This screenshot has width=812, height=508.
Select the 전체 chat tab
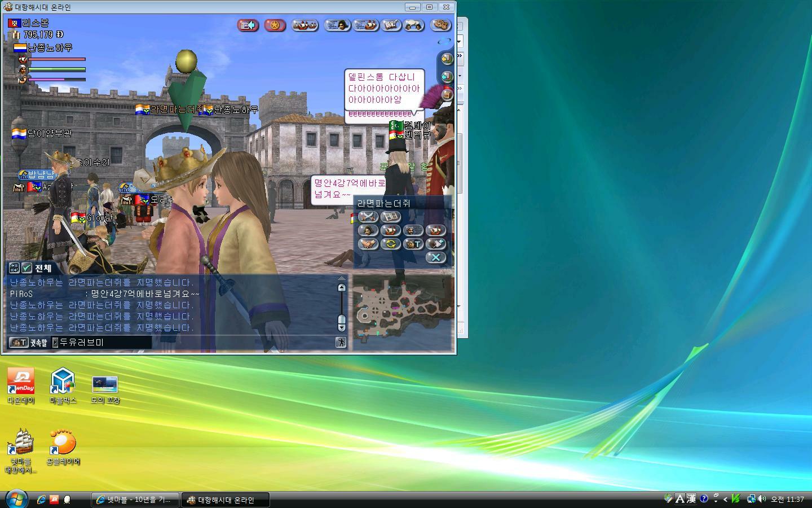pos(43,268)
